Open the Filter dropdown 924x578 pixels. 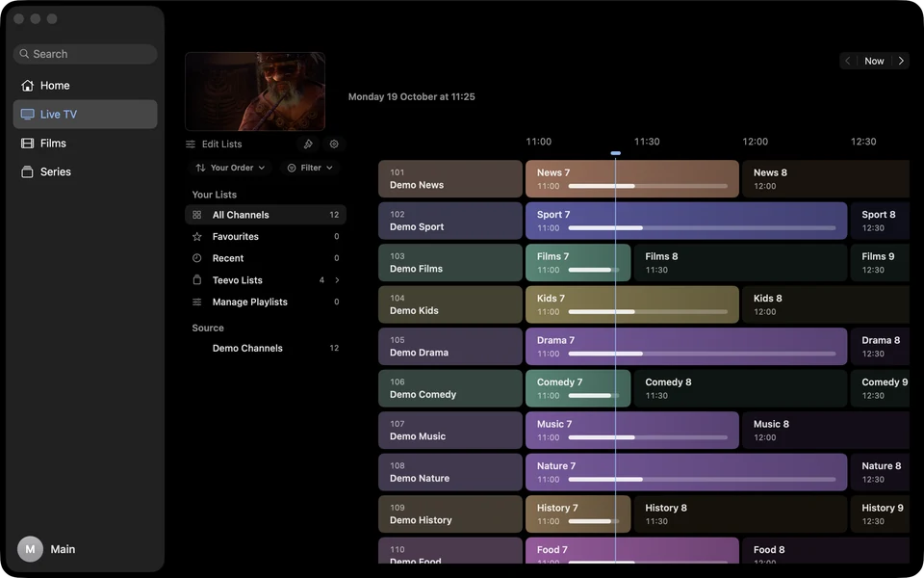310,168
